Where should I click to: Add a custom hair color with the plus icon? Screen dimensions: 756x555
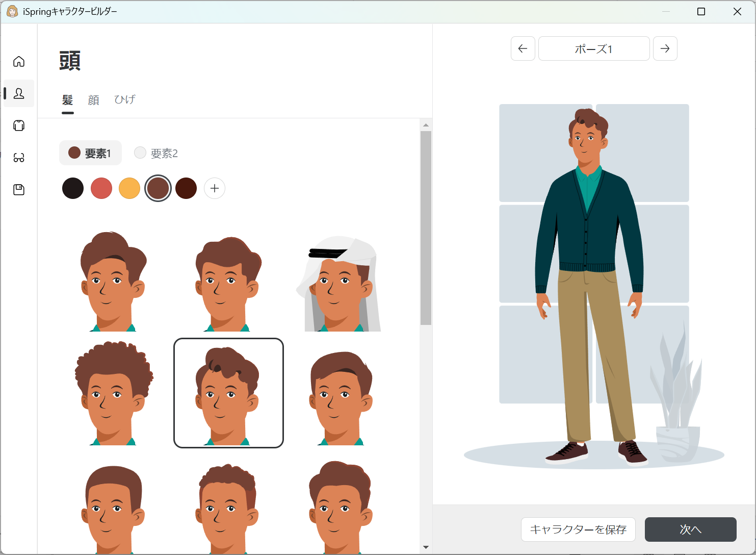(214, 188)
